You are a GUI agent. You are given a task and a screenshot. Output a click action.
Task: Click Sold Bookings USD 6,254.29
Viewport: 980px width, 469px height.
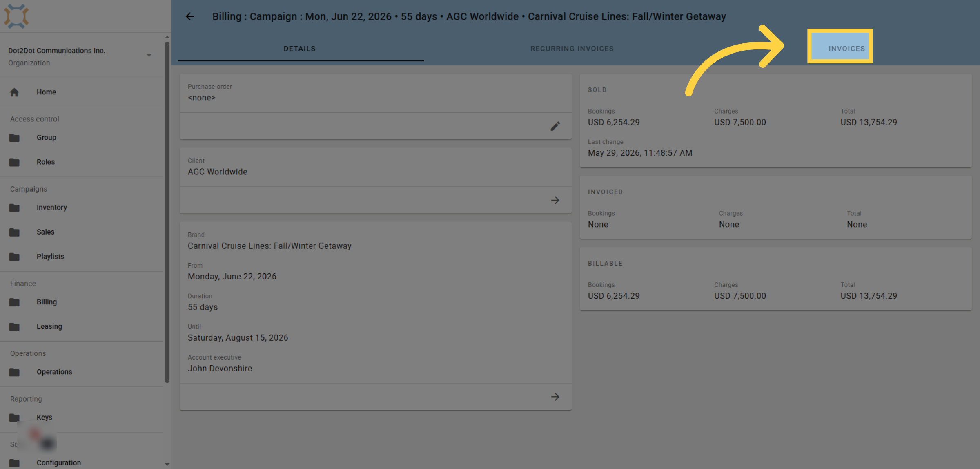[x=614, y=122]
